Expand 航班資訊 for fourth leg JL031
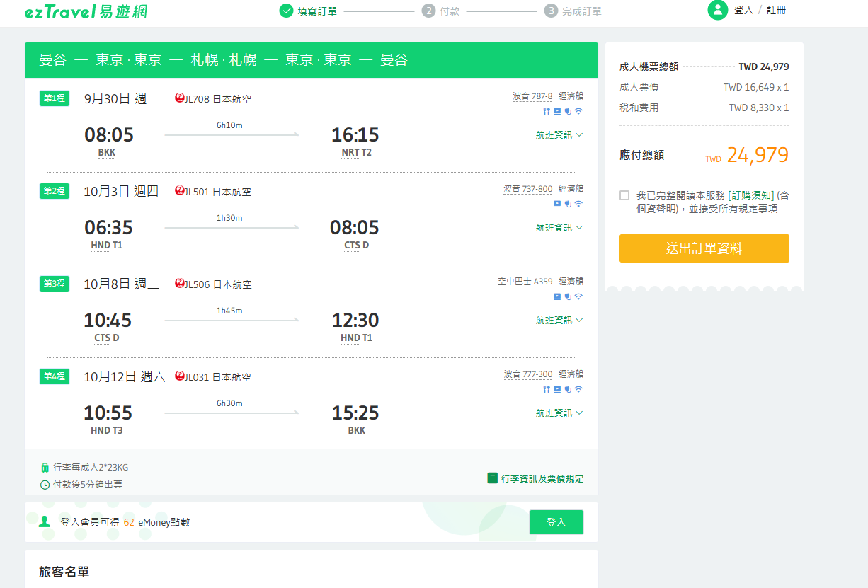Image resolution: width=868 pixels, height=588 pixels. 559,413
